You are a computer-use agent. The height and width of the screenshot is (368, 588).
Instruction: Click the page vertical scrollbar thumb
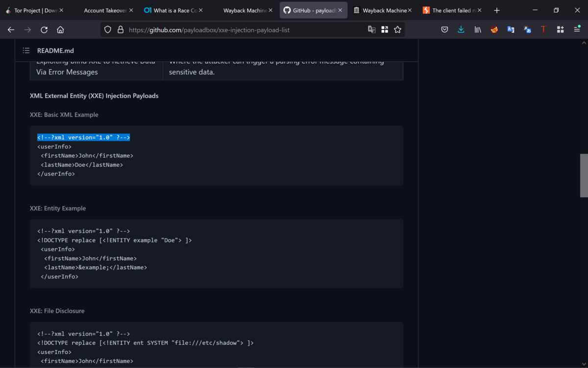[x=584, y=175]
